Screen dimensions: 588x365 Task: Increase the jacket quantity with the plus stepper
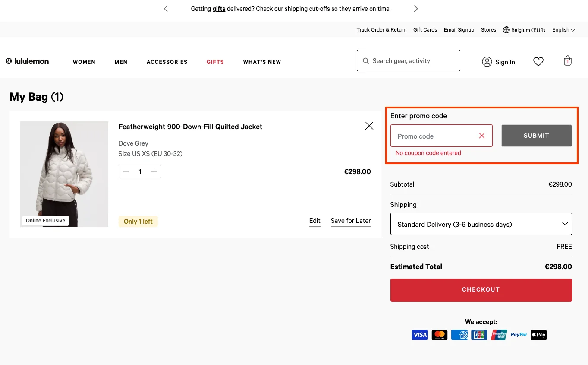pyautogui.click(x=154, y=171)
